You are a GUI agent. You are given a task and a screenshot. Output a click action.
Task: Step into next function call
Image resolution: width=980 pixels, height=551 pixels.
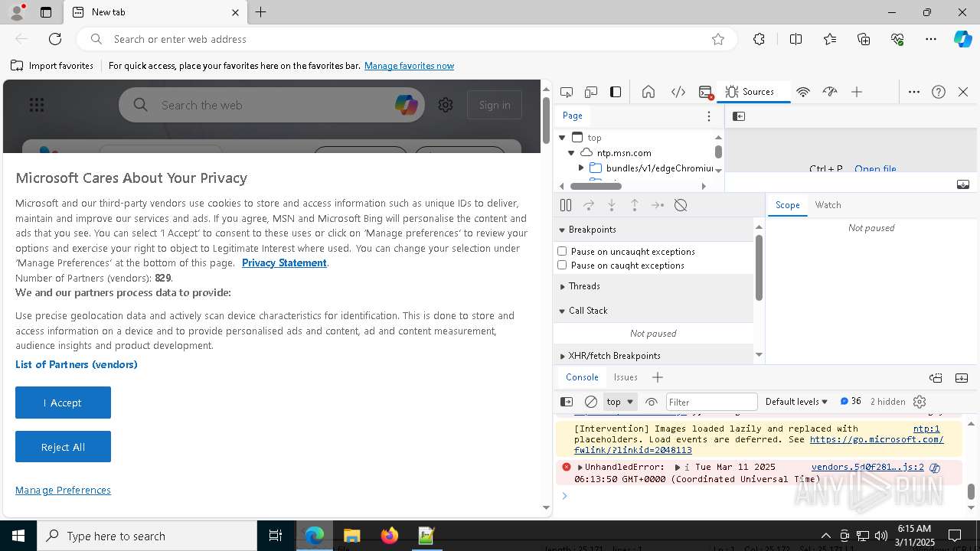click(612, 205)
